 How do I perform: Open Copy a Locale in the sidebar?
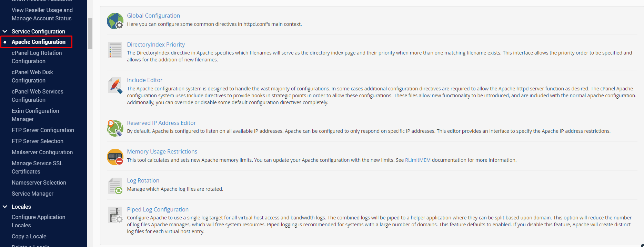tap(29, 236)
